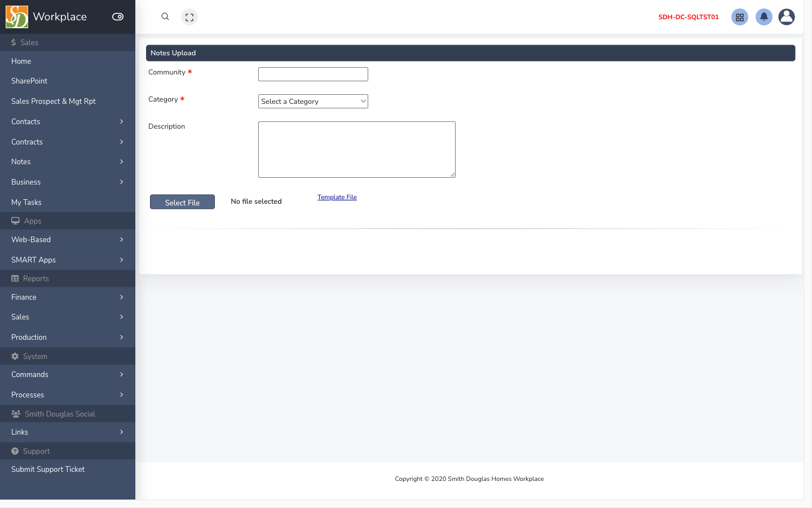Click the people icon beside Smith Douglas Social
The image size is (812, 508).
pos(16,414)
